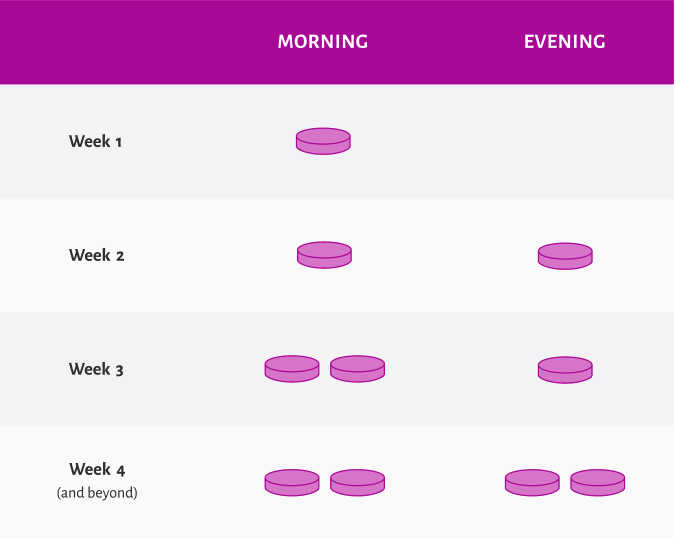
Task: Select the first Week 3 morning pill
Action: 292,369
